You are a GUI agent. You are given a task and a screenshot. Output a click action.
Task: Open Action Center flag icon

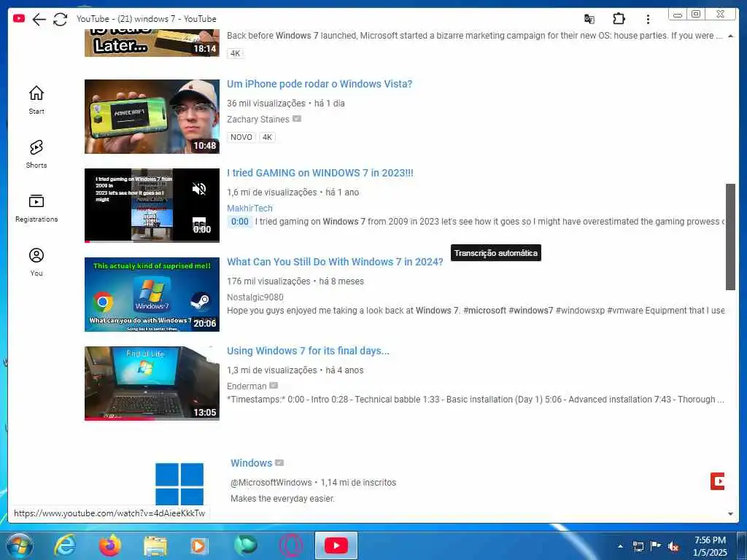click(x=656, y=546)
